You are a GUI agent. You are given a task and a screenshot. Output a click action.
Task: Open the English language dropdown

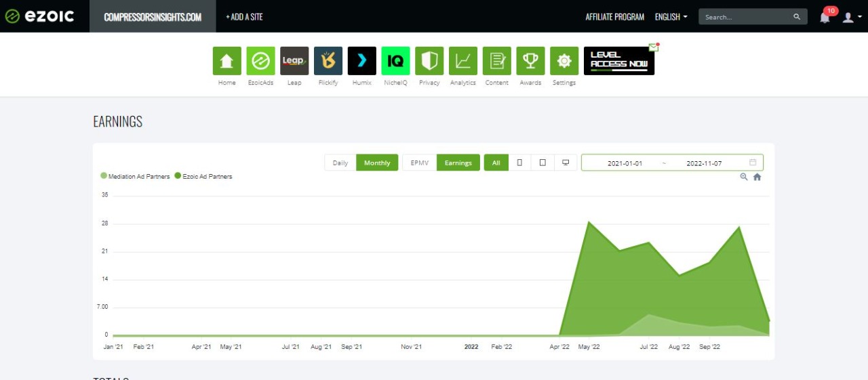[671, 17]
